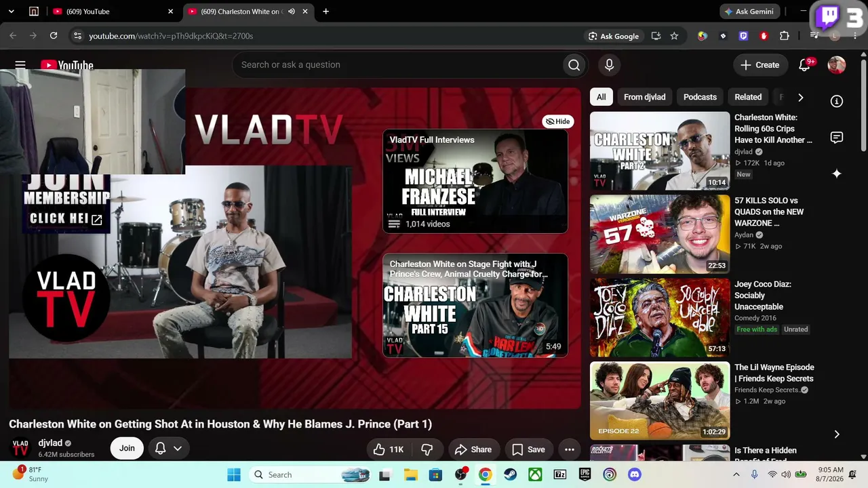Save the video to a playlist
Image resolution: width=868 pixels, height=488 pixels.
click(528, 449)
